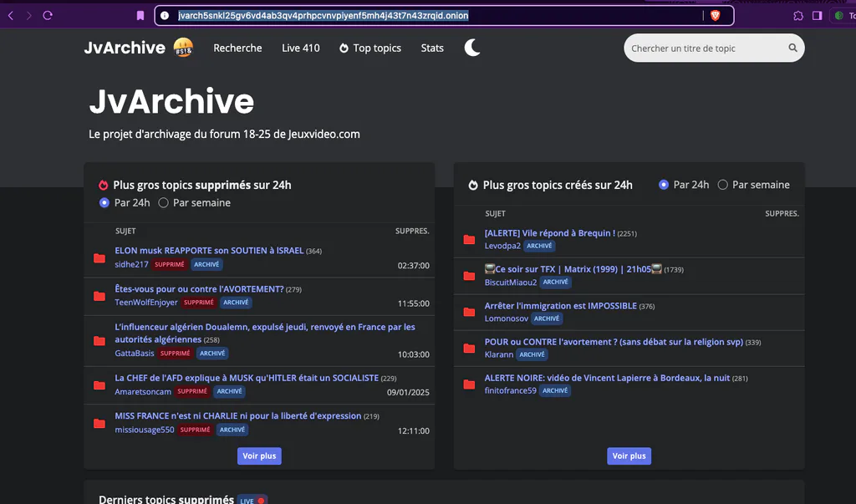Click Voir plus under deleted topics
This screenshot has width=856, height=504.
coord(259,456)
